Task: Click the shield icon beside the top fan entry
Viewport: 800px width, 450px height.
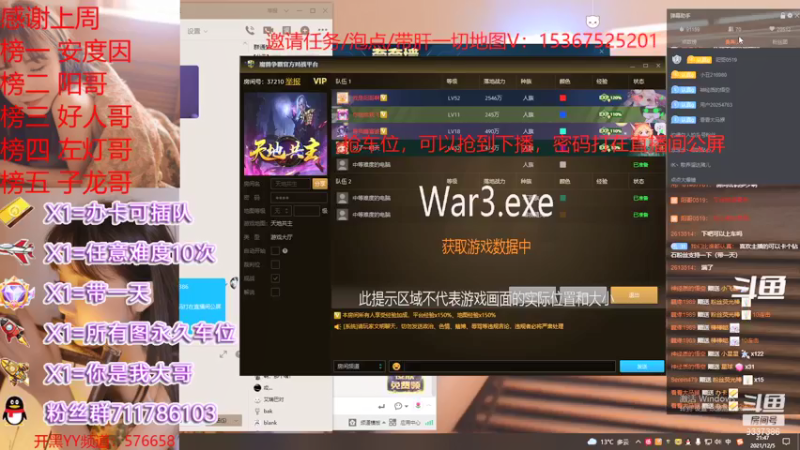Action: 677,60
